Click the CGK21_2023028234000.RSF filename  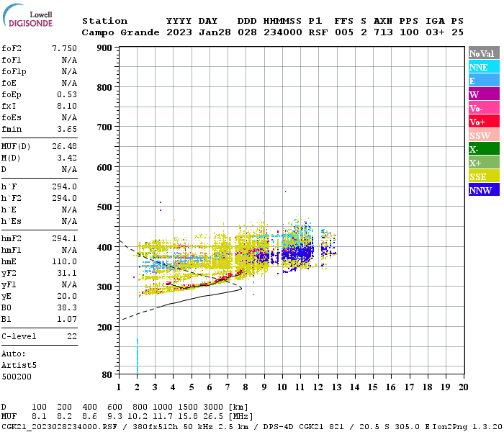60,426
